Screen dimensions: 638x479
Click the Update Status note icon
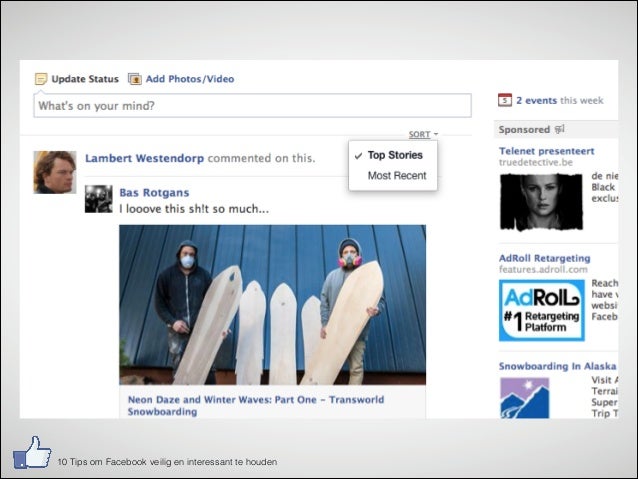(41, 79)
